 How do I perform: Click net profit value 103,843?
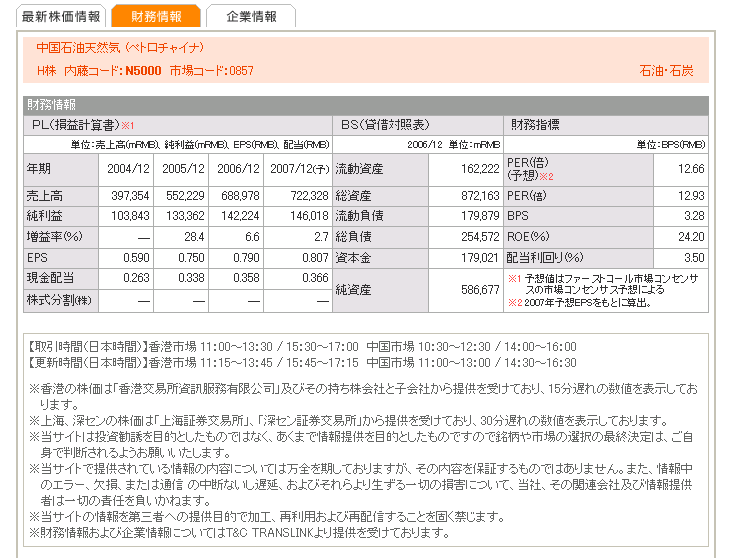tap(130, 216)
